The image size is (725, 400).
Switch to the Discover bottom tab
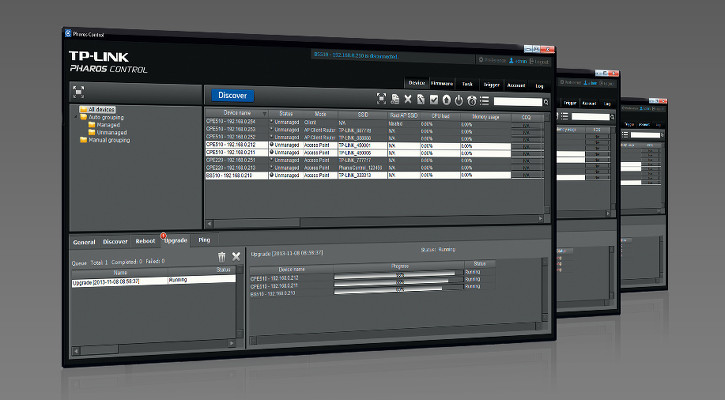point(115,241)
